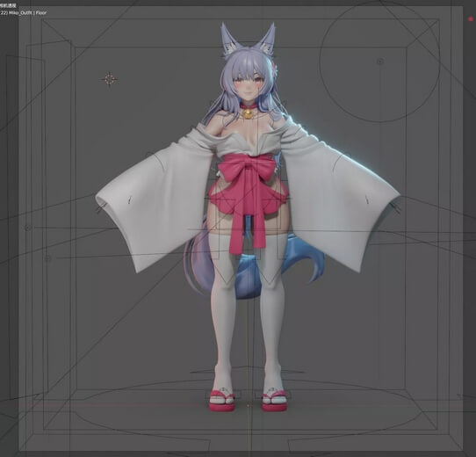Select the light object inside the large circle
Screen dimensions: 476x457
[x=379, y=62]
